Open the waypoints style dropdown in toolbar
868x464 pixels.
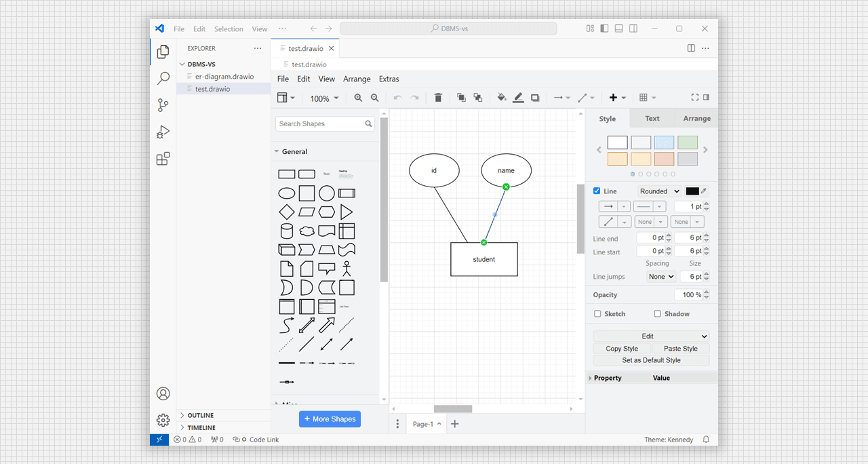click(585, 98)
